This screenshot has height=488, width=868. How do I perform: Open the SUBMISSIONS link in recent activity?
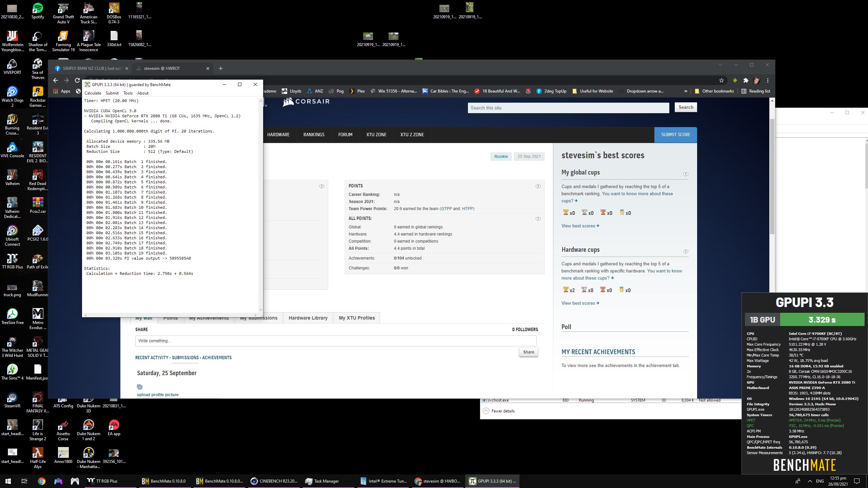click(185, 358)
